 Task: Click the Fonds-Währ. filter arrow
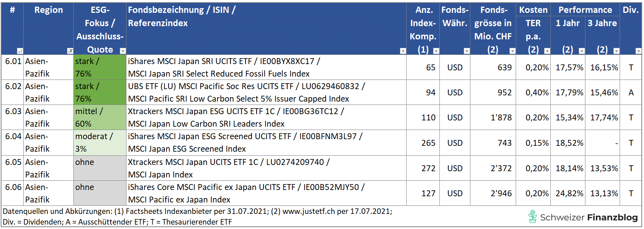coord(467,51)
